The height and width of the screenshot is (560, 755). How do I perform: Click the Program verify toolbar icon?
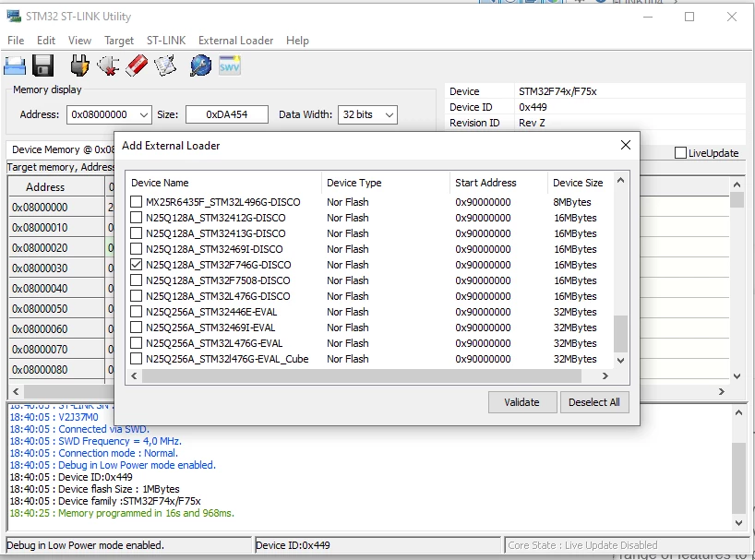tap(165, 66)
